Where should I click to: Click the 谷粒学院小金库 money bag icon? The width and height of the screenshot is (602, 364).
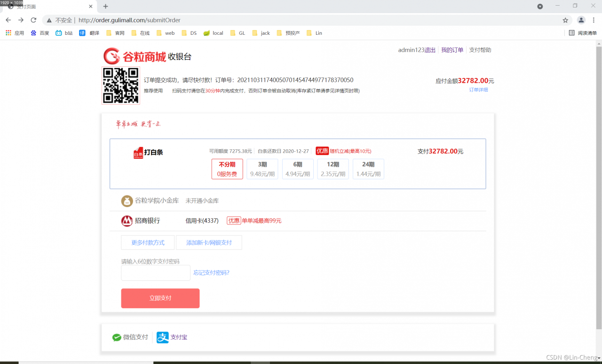click(x=127, y=201)
